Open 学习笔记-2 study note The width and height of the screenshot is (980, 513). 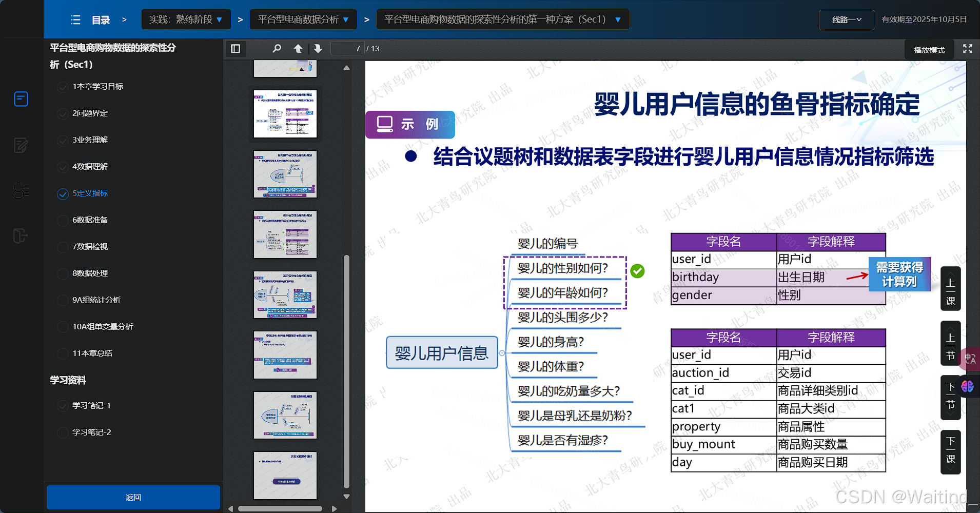point(92,432)
